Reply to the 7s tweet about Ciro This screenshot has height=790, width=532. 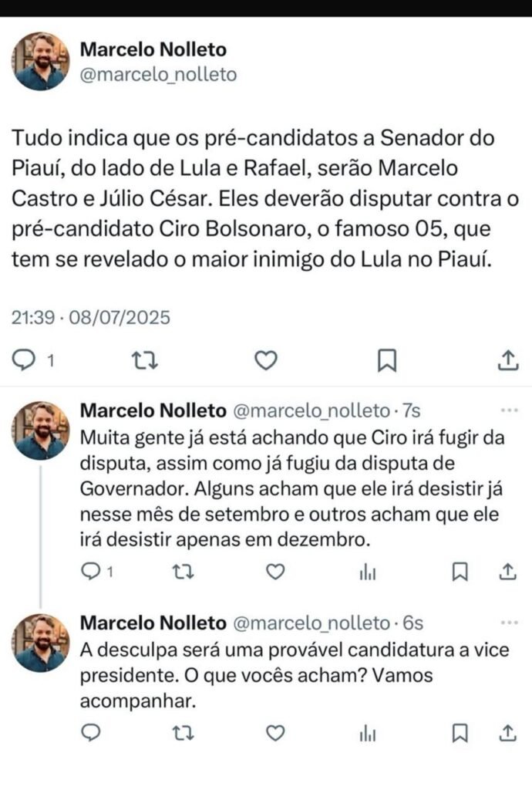(92, 571)
